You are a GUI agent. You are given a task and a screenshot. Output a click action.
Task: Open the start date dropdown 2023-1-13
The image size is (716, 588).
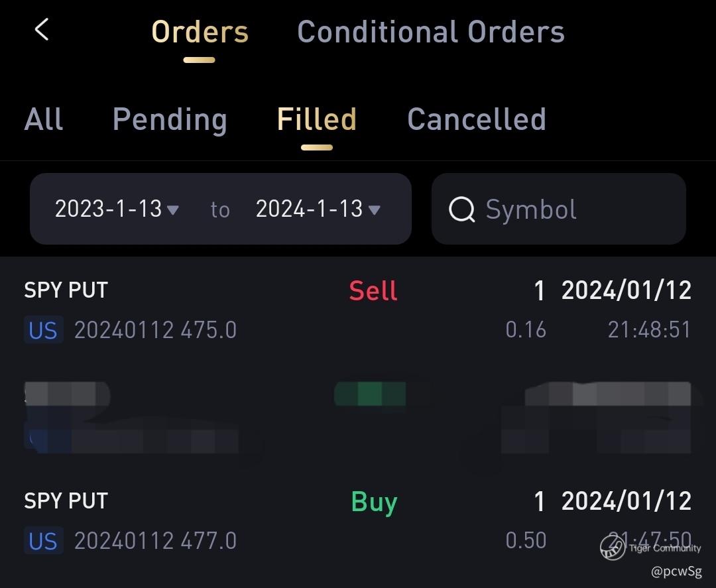click(x=117, y=209)
